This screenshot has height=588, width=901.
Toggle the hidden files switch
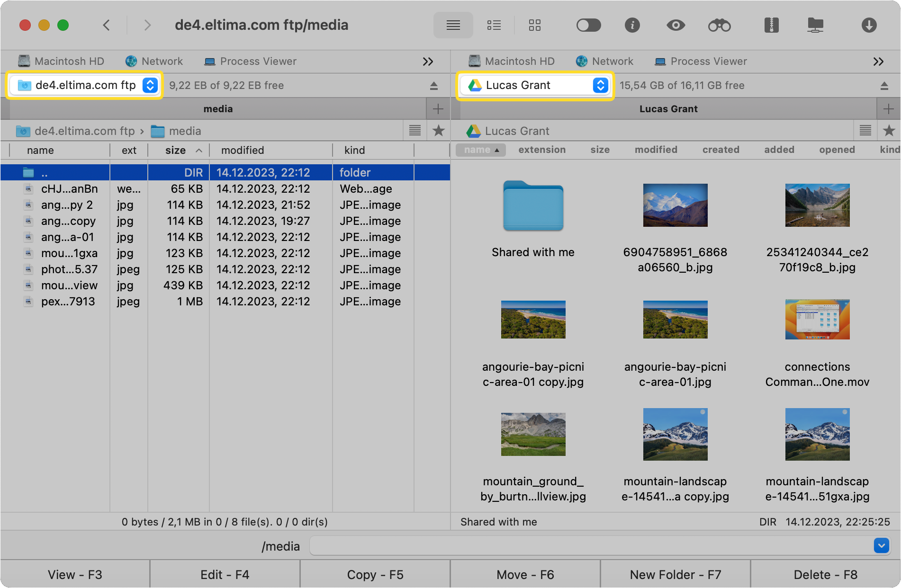point(588,25)
